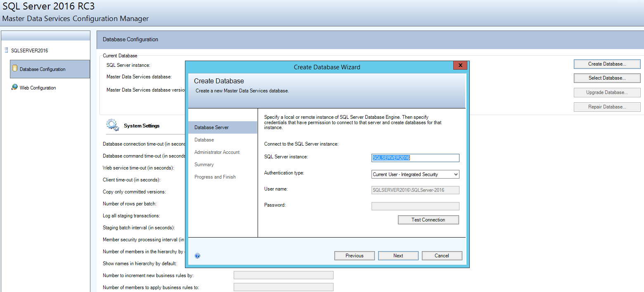The height and width of the screenshot is (292, 644).
Task: Click the Client time-out (in seconds) label
Action: pos(132,180)
